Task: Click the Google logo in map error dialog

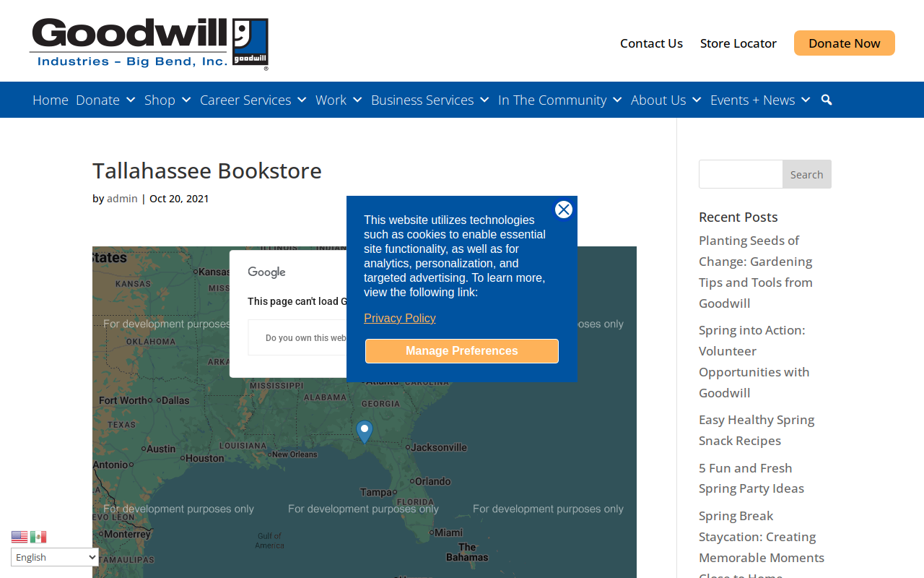Action: 266,272
